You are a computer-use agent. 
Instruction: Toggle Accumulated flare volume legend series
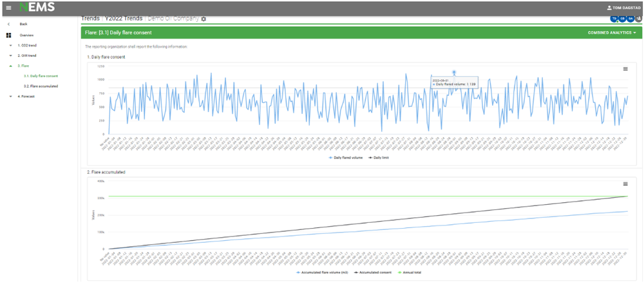click(x=322, y=272)
